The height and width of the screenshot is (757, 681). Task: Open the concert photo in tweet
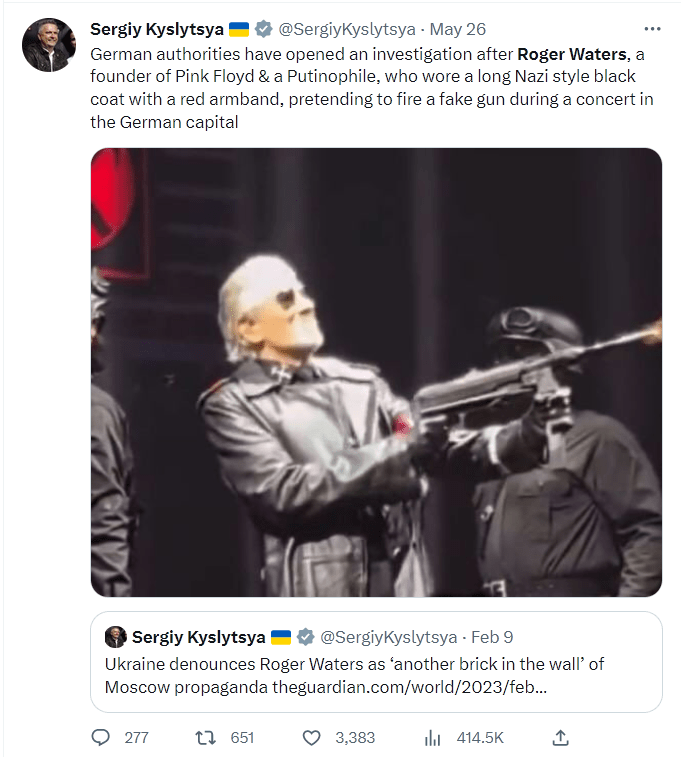click(376, 372)
